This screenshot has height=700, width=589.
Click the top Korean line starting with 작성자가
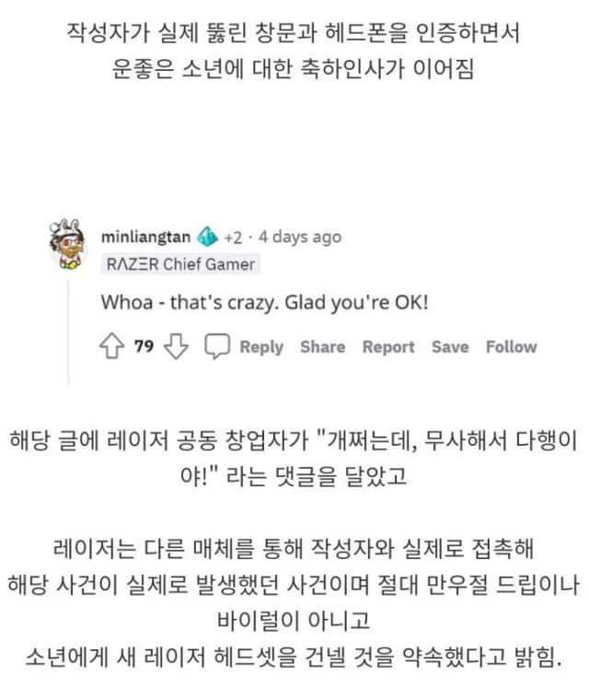(x=294, y=33)
